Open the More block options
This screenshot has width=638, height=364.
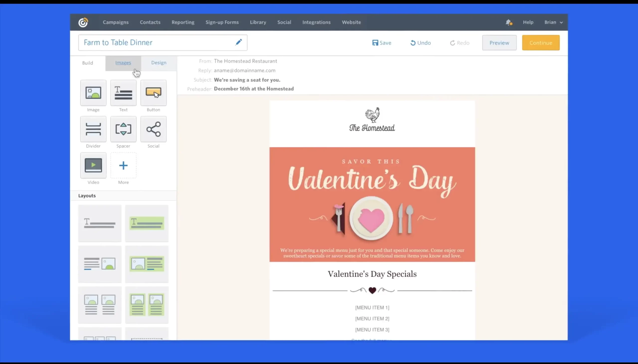pos(123,165)
